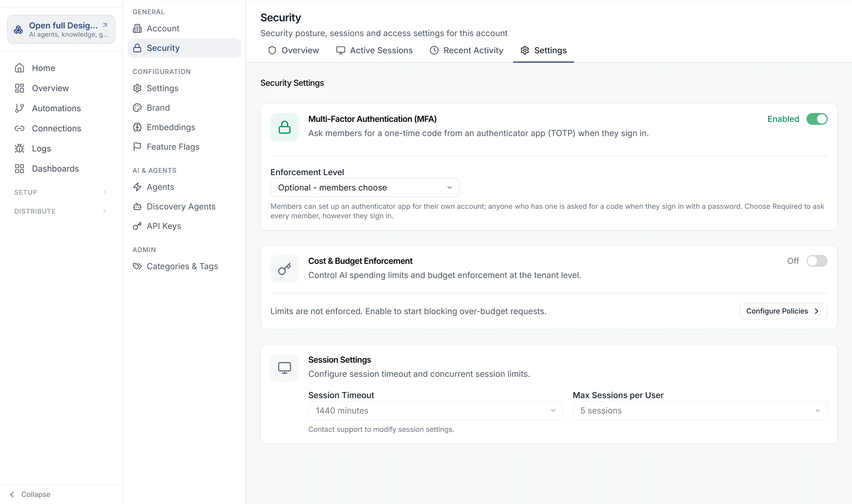Click the API Keys key icon
The width and height of the screenshot is (852, 504).
pos(137,226)
